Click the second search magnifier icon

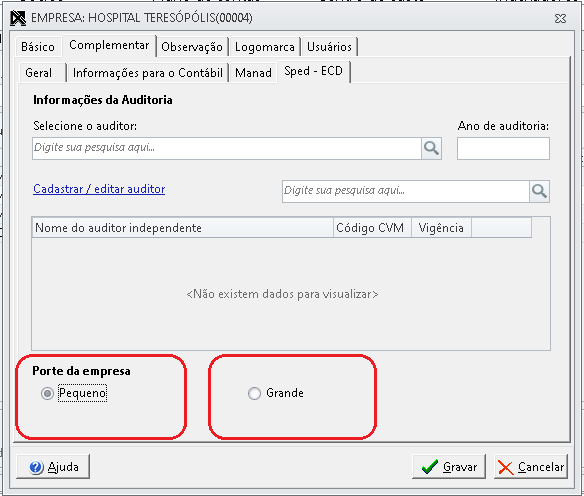coord(539,191)
